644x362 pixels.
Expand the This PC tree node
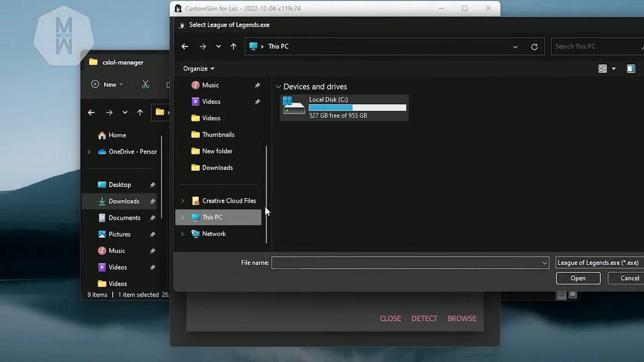(182, 218)
